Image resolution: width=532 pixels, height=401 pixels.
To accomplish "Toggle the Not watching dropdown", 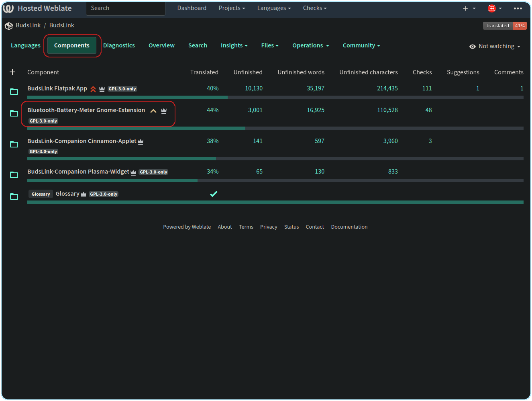I will click(495, 46).
